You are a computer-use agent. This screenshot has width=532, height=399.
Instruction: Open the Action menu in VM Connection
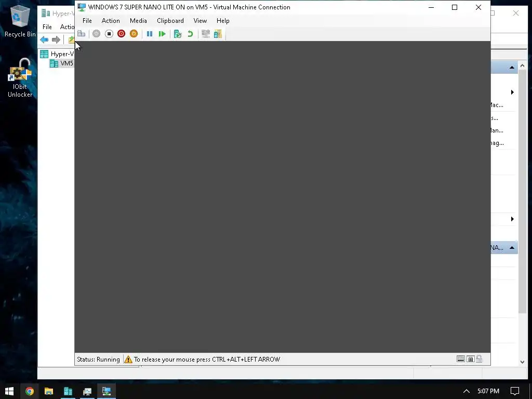pyautogui.click(x=111, y=21)
